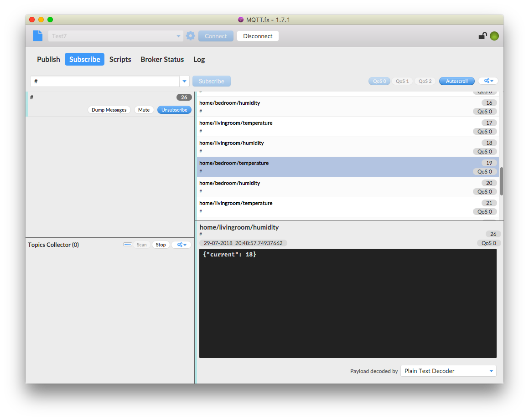
Task: Open subscribe options gears menu beside Autoscroll
Action: pos(488,81)
